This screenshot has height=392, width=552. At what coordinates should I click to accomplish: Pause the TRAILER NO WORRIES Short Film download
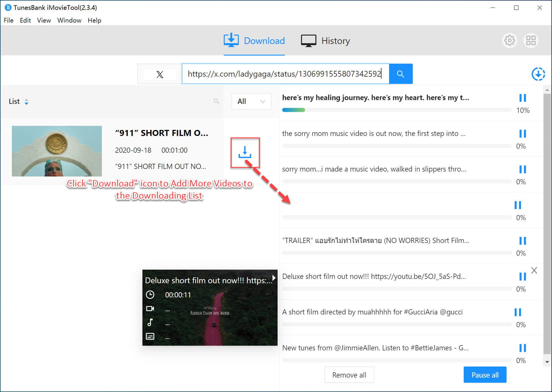pos(522,241)
